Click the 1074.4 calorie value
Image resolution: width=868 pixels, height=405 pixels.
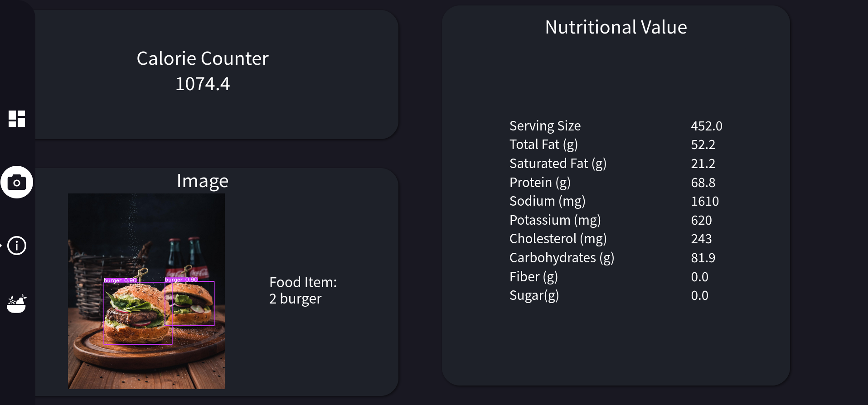point(203,84)
